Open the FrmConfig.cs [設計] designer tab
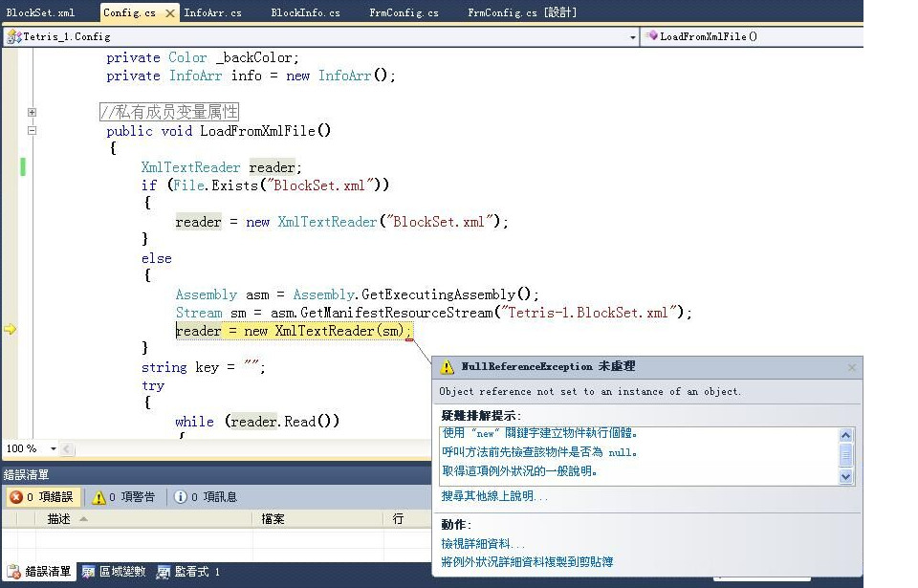This screenshot has height=588, width=918. coord(522,12)
